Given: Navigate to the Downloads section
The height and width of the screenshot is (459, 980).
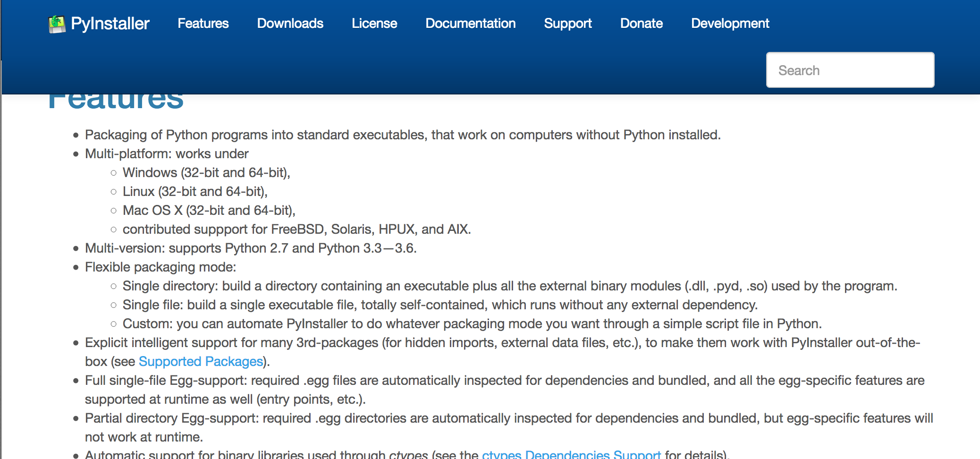Looking at the screenshot, I should click(290, 23).
